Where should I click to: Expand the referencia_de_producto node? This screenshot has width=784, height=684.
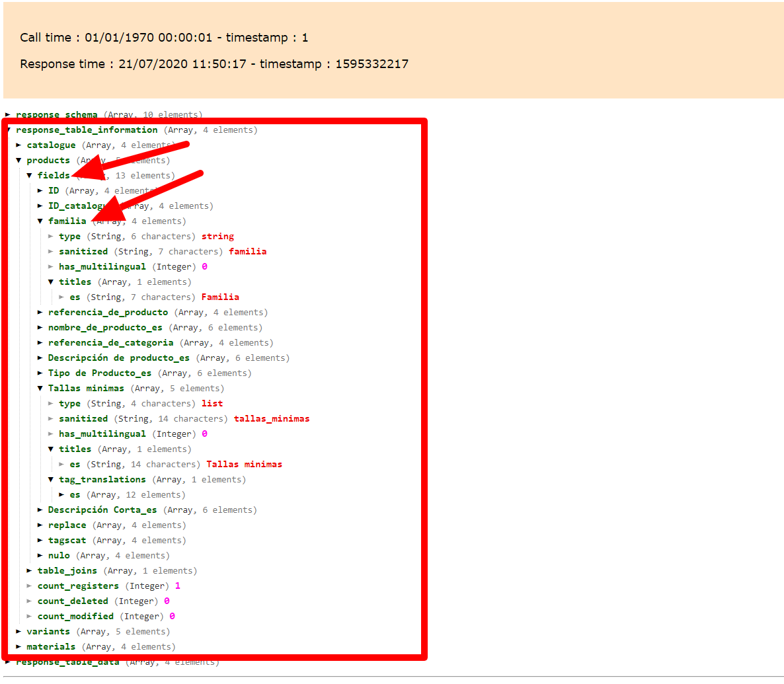coord(108,312)
